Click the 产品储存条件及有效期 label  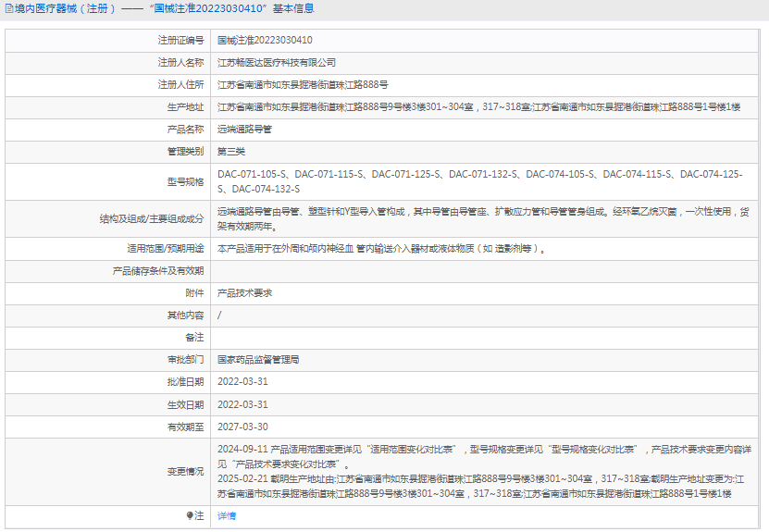(x=158, y=271)
